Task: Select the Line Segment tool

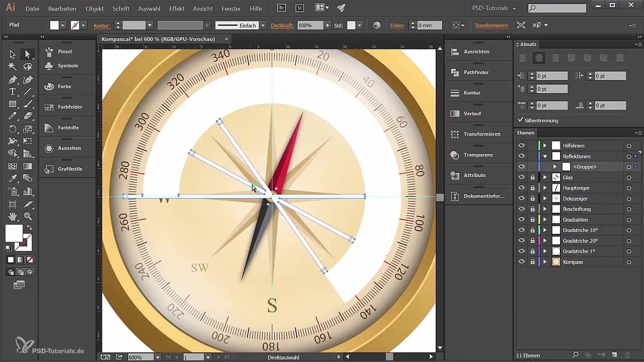Action: (28, 92)
